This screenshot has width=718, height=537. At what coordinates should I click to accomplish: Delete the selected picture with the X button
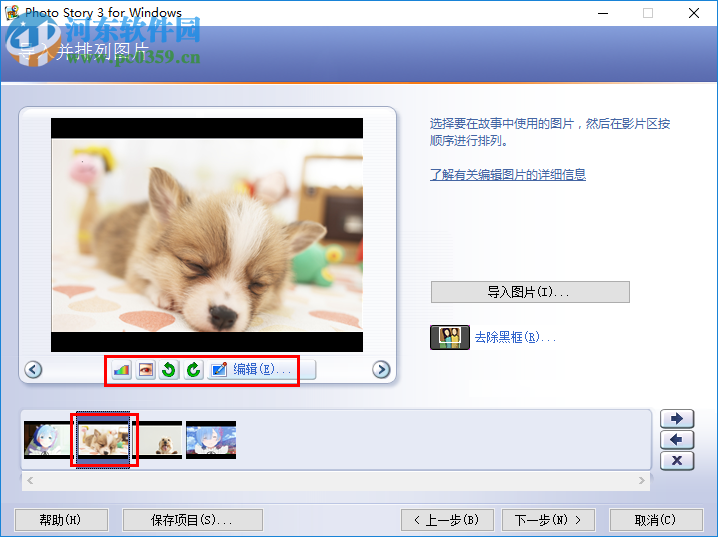point(677,461)
